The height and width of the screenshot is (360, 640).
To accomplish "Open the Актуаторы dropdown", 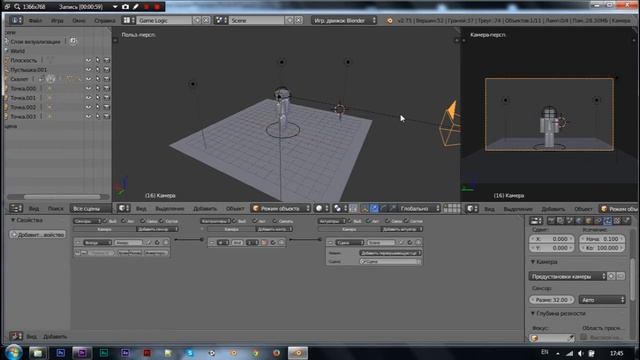I will pyautogui.click(x=332, y=221).
